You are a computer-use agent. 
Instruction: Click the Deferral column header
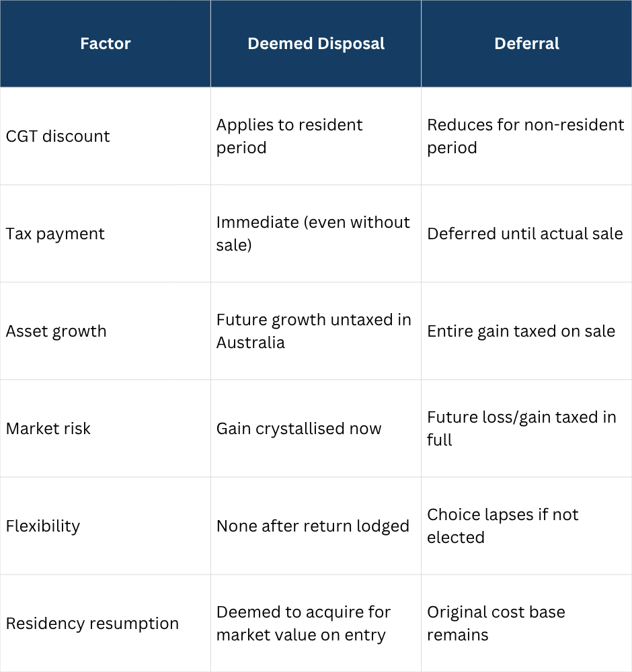tap(526, 44)
